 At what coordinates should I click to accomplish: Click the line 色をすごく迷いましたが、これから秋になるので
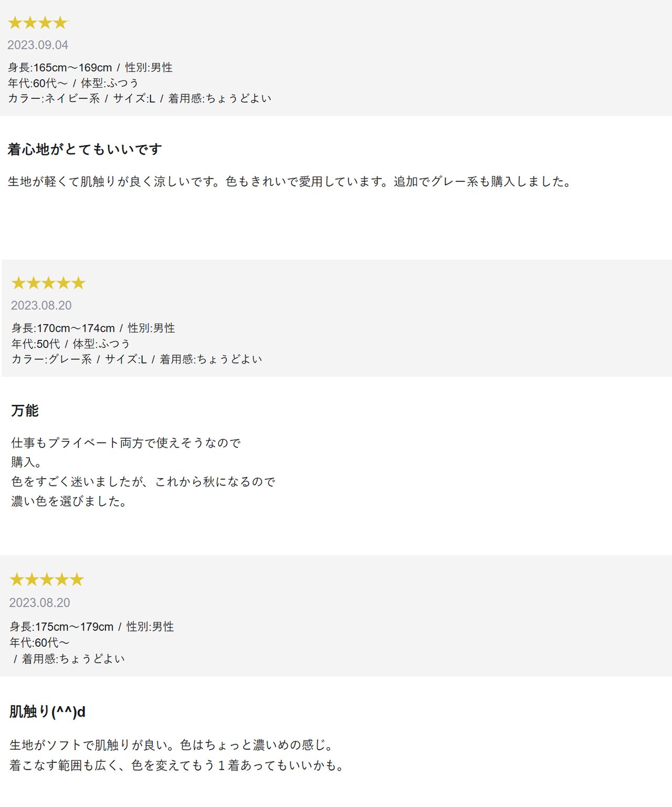pyautogui.click(x=143, y=482)
